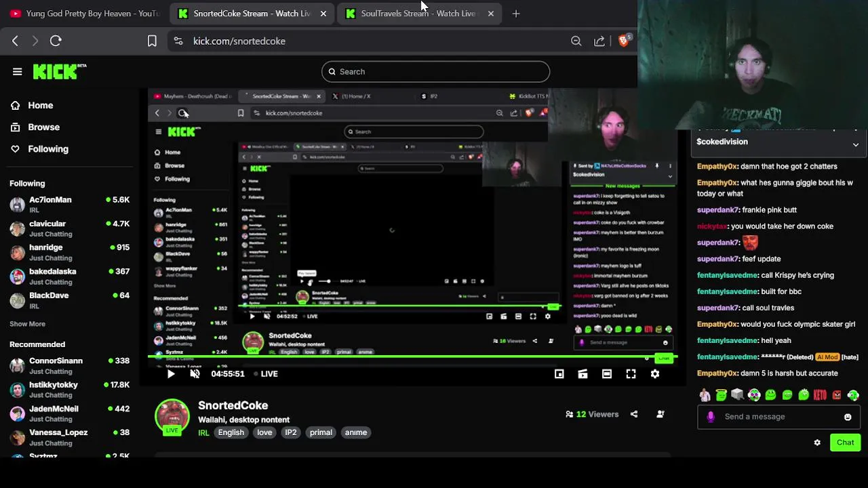
Task: Expand the $cokedivision pinned message
Action: pyautogui.click(x=855, y=144)
